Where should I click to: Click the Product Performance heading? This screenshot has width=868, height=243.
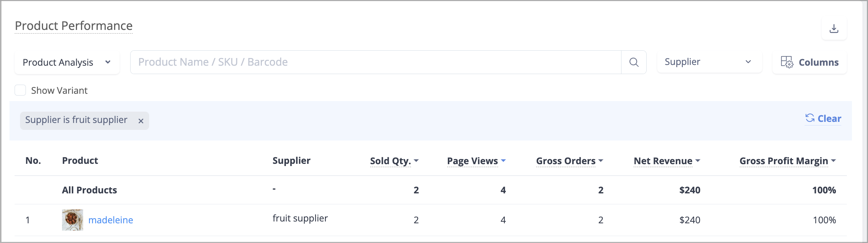(x=74, y=26)
